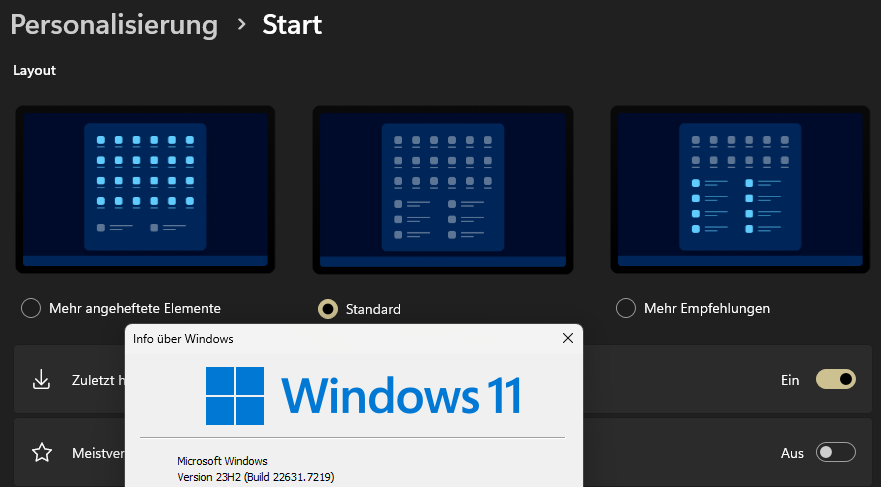The width and height of the screenshot is (881, 487).
Task: Click the Windows 11 logo in dialog
Action: coord(364,396)
